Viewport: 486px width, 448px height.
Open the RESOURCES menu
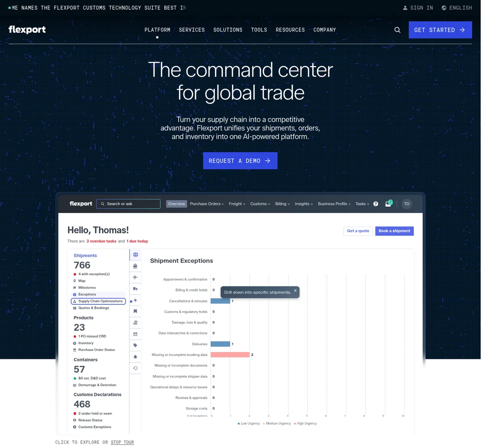(x=290, y=30)
